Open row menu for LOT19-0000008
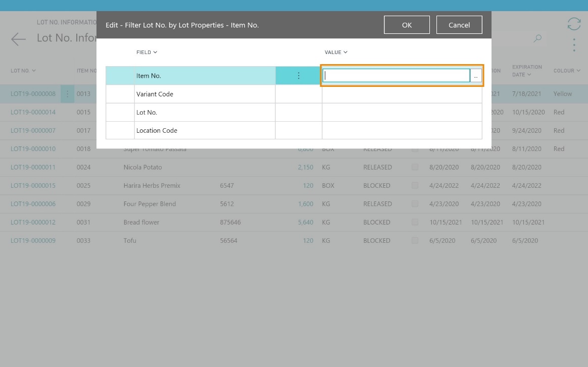 (67, 94)
